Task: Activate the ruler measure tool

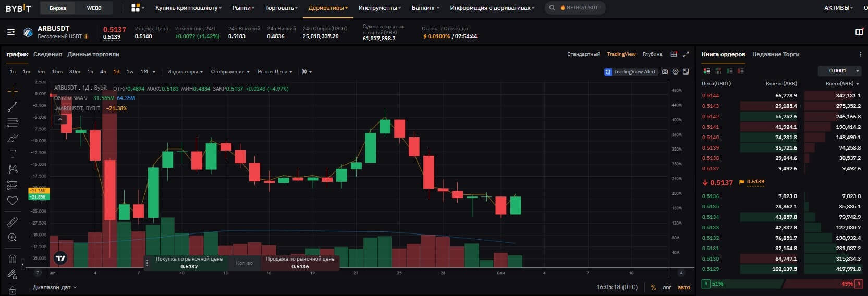Action: pos(13,222)
